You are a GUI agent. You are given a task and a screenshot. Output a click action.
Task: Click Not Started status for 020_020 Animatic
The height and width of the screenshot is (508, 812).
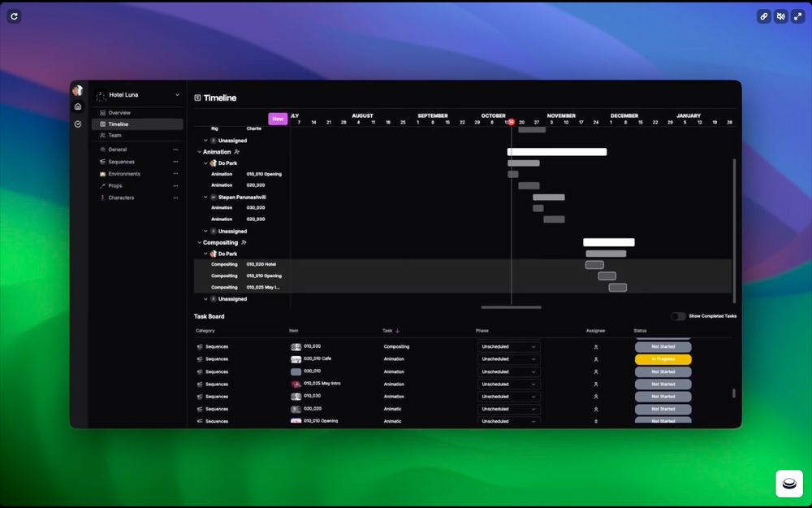coord(663,409)
